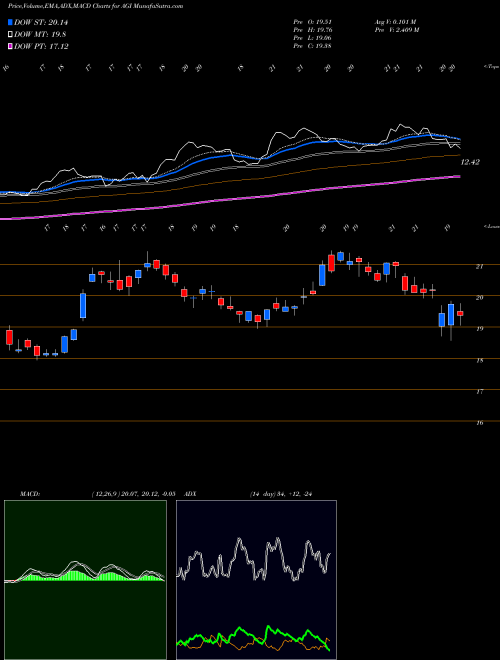The image size is (500, 660).
Task: Click the 'Pre V: 2.409 M' volume text
Action: (396, 29)
